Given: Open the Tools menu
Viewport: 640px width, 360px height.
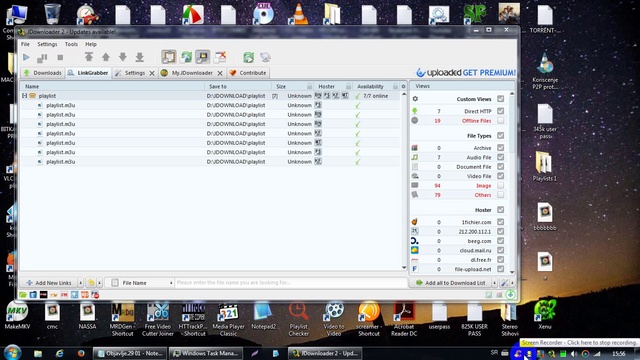Looking at the screenshot, I should tap(71, 44).
